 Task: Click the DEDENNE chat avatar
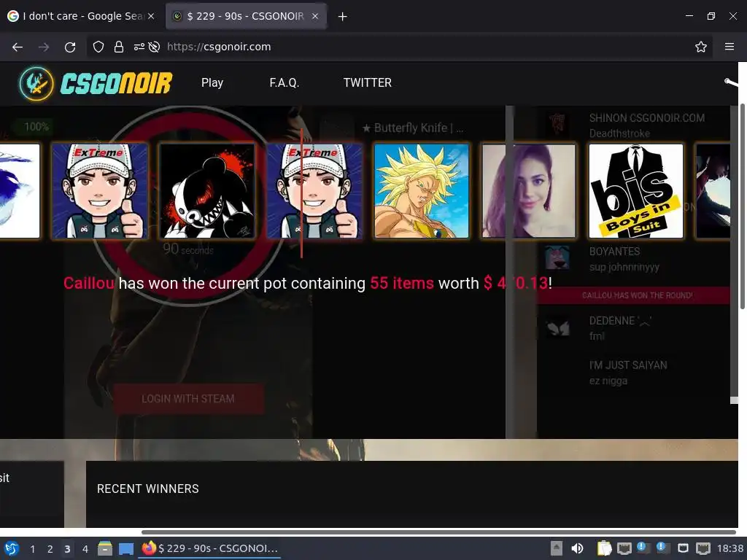tap(558, 328)
